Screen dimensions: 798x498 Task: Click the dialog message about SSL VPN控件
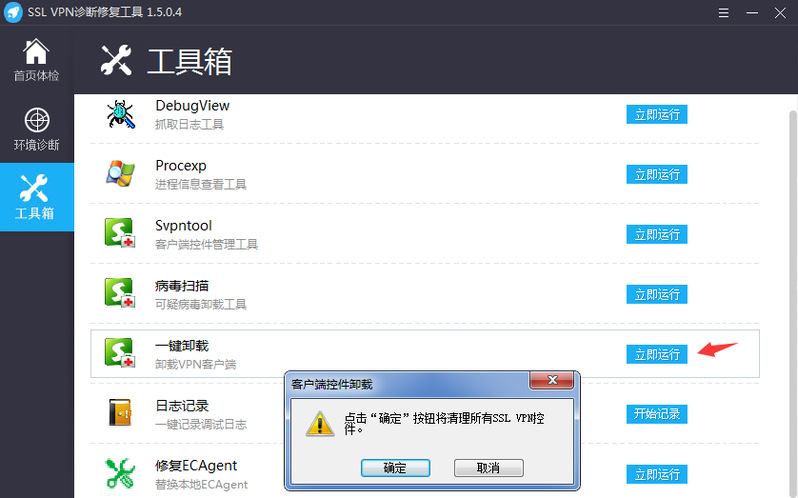coord(444,423)
